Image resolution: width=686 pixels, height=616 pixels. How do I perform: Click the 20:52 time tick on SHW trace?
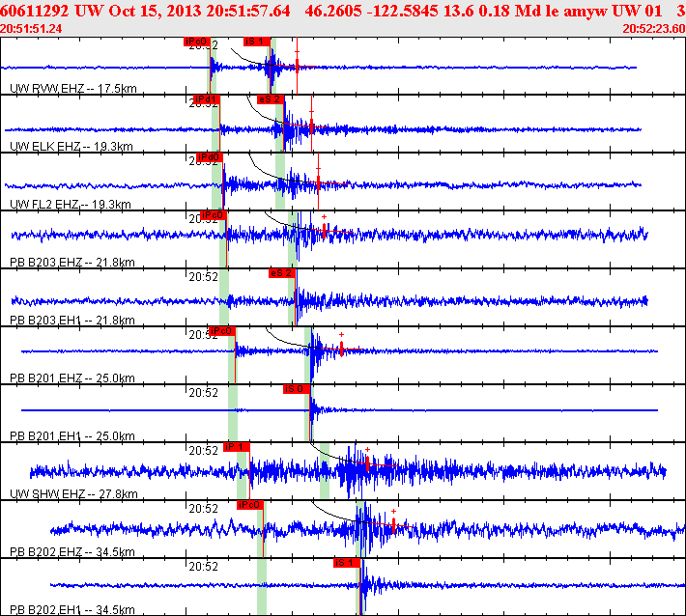pos(204,451)
